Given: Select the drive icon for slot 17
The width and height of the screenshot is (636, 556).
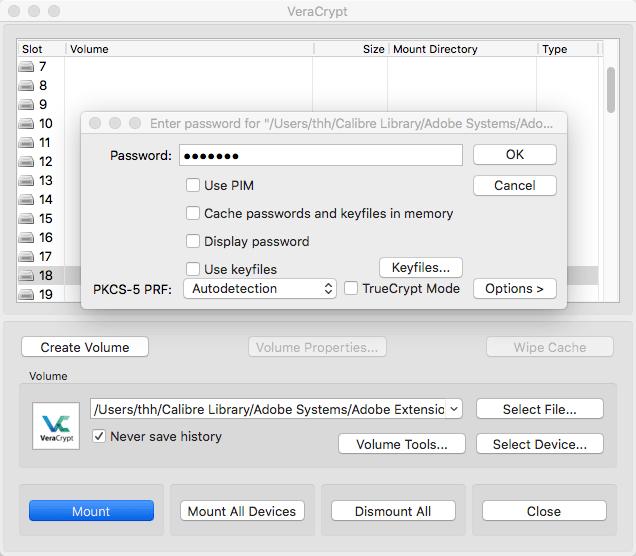Looking at the screenshot, I should pos(26,256).
